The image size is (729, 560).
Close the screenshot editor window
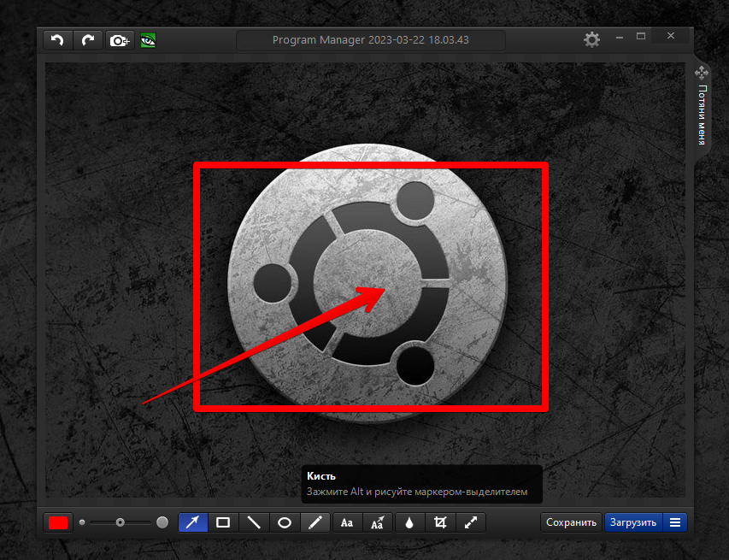pyautogui.click(x=671, y=36)
